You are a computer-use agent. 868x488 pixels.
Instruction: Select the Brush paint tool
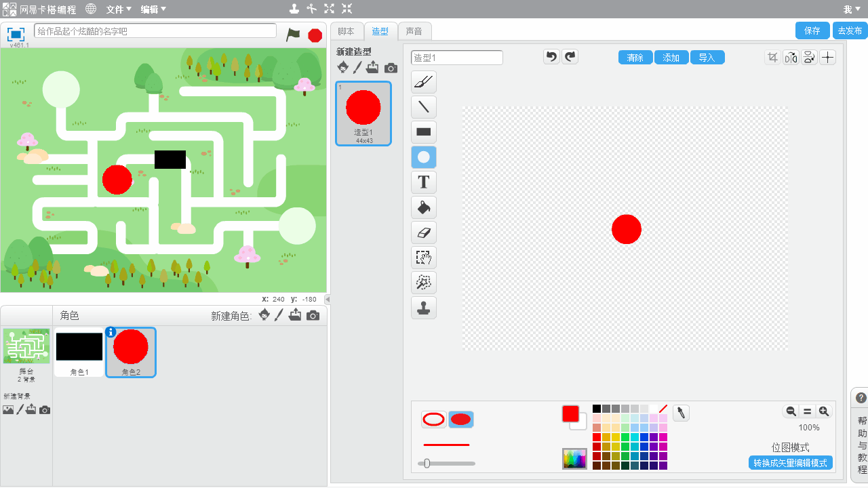click(424, 82)
